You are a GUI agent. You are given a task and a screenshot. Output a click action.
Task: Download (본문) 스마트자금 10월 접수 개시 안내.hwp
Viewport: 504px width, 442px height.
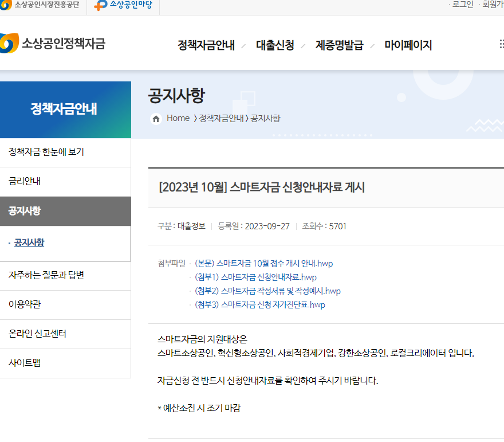click(x=263, y=264)
